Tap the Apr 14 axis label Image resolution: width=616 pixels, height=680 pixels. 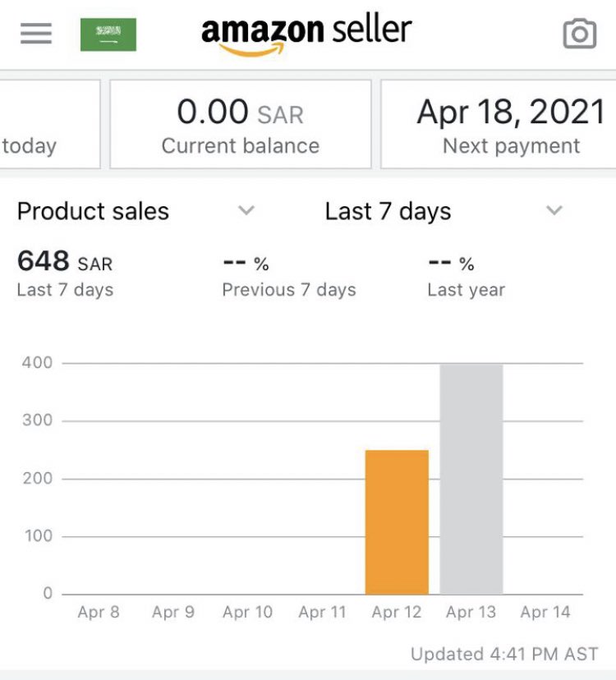[x=545, y=612]
